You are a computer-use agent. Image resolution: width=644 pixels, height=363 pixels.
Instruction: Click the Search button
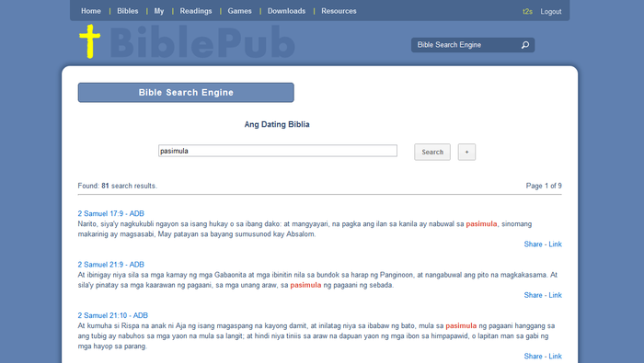point(432,153)
